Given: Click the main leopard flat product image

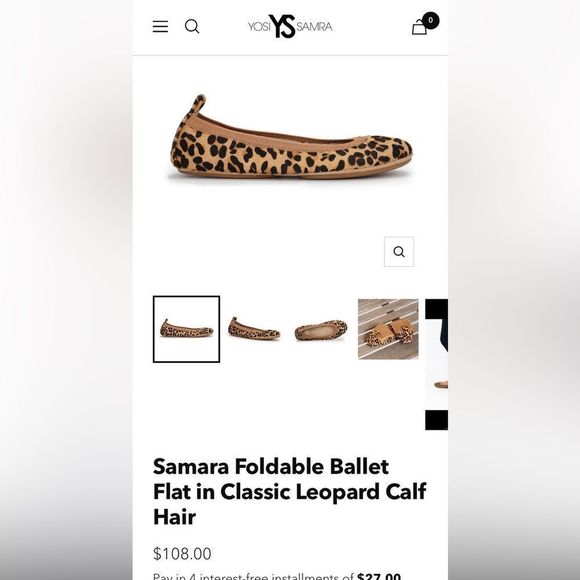Looking at the screenshot, I should [x=290, y=138].
